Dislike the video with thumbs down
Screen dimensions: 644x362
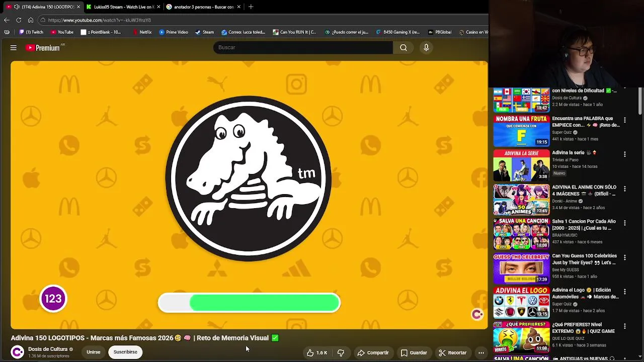(x=341, y=352)
